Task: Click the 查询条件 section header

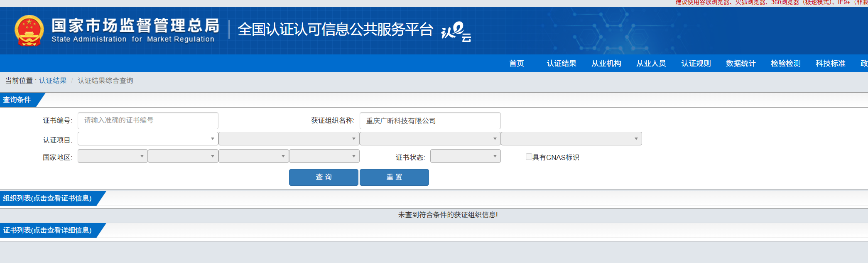Action: (x=17, y=100)
